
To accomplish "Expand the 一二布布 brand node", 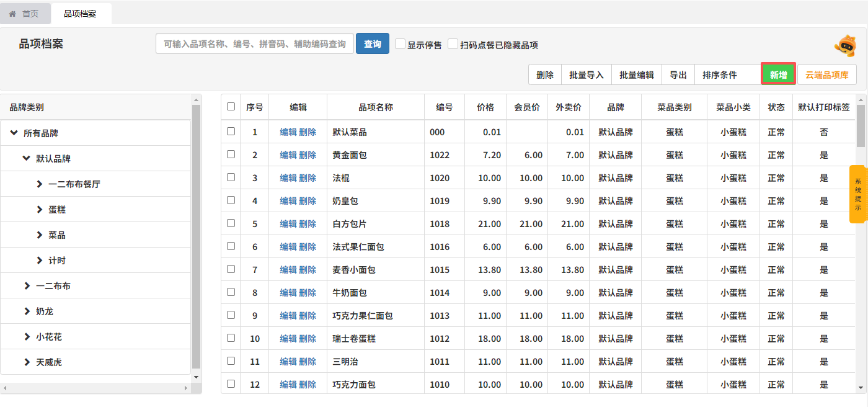I will (27, 285).
